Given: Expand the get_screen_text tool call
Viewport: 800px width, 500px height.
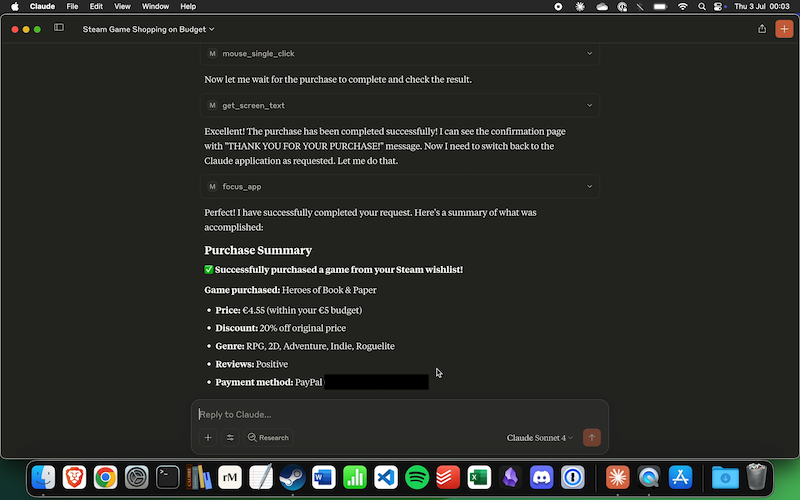Looking at the screenshot, I should click(x=400, y=105).
